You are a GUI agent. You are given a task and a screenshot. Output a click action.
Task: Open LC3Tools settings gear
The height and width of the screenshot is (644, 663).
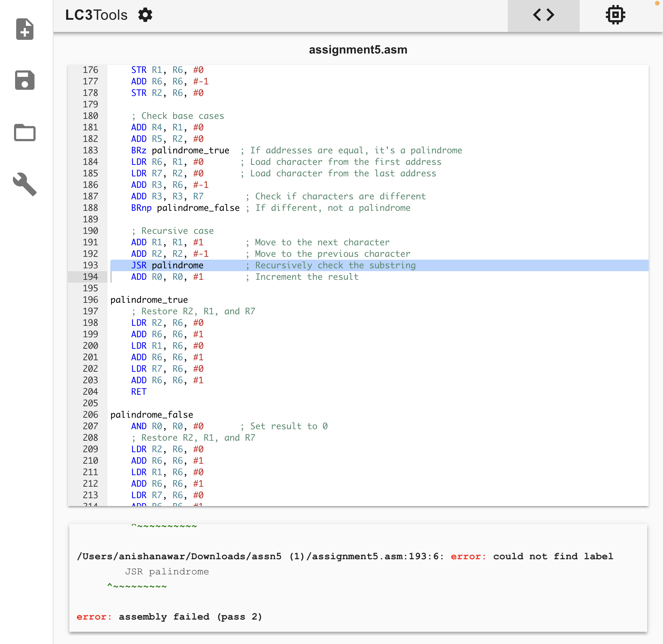tap(145, 15)
